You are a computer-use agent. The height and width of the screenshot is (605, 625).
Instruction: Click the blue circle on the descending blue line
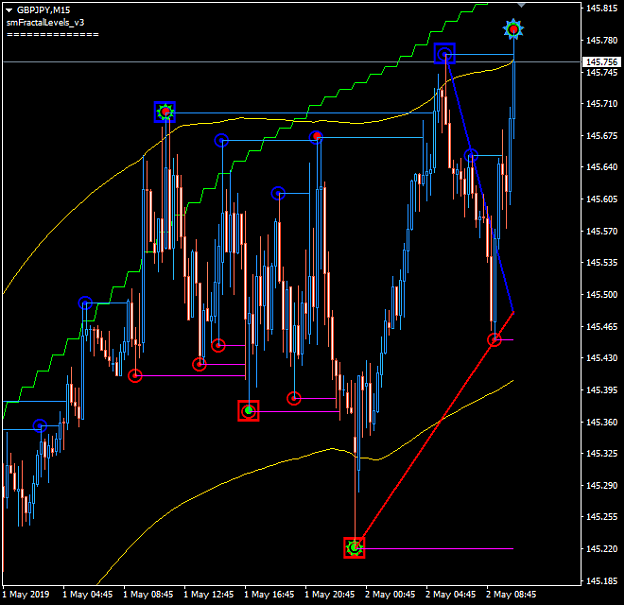[x=471, y=155]
